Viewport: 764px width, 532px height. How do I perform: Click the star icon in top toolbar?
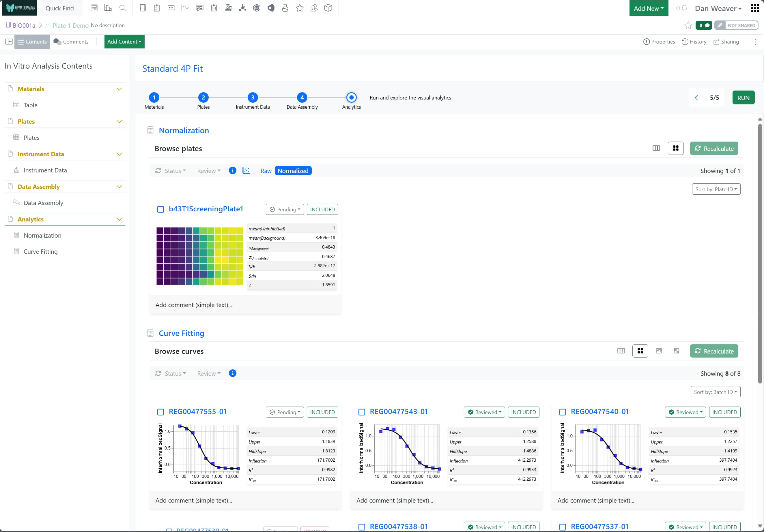tap(300, 8)
